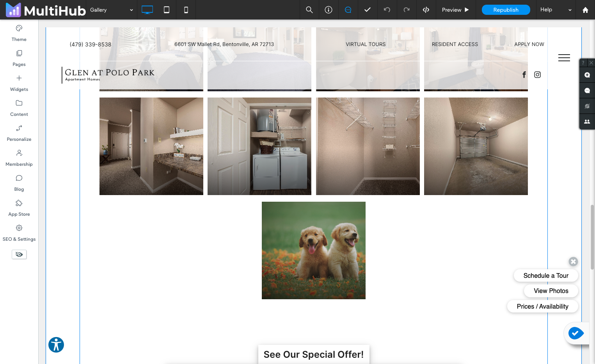Screen dimensions: 595x364
Task: Select the VIRTUAL TOURS nav item
Action: (x=366, y=44)
